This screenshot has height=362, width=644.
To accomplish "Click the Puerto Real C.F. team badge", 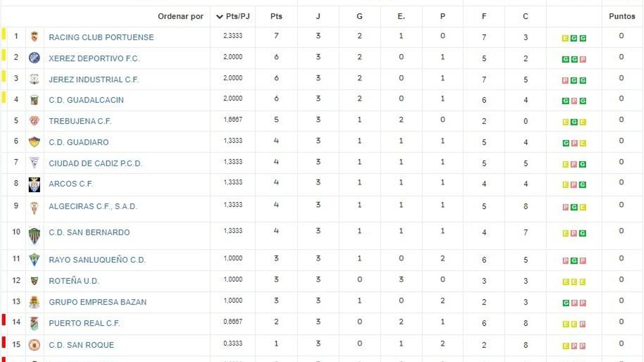I will (35, 323).
